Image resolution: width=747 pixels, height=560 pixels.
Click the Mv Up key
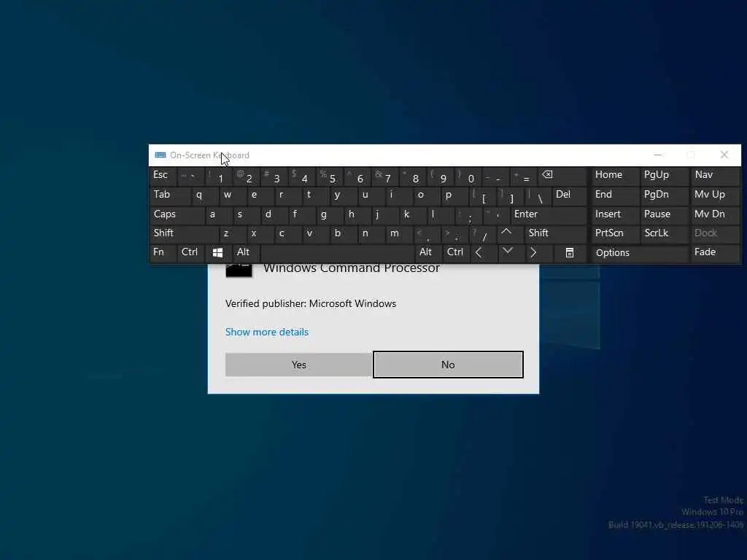715,195
